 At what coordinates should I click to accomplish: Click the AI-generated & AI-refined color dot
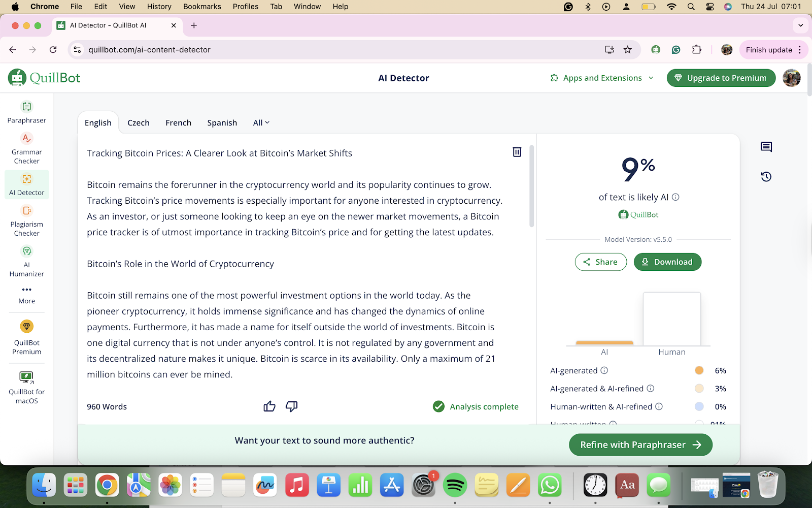click(x=699, y=389)
